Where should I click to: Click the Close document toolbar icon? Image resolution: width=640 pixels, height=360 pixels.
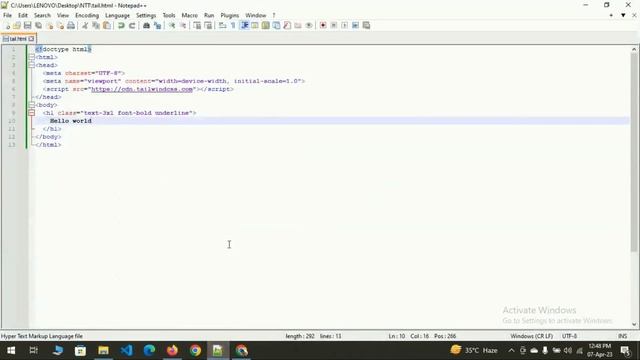(x=49, y=25)
